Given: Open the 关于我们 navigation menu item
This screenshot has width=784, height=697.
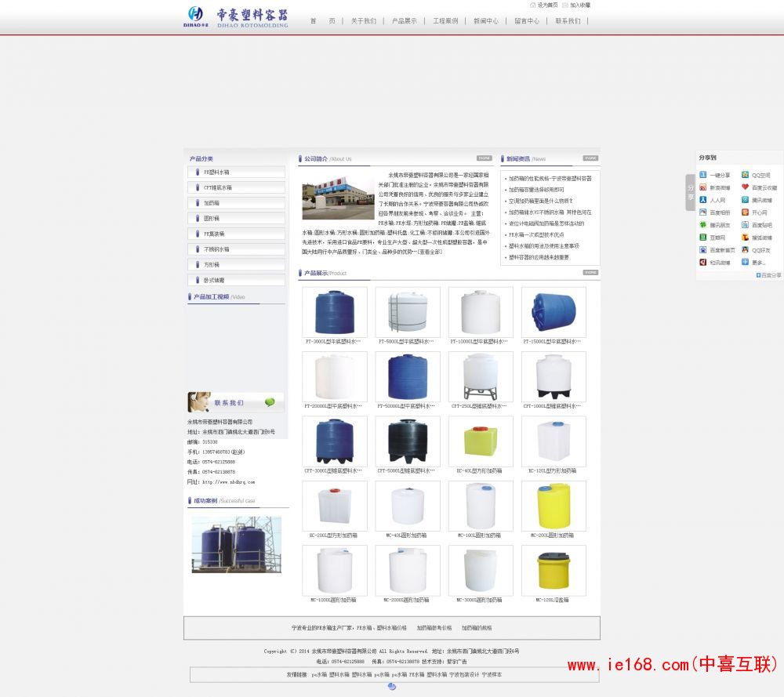Looking at the screenshot, I should click(363, 21).
